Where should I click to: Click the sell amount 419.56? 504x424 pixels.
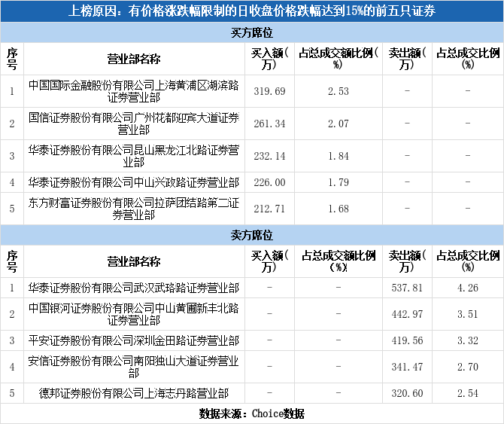407,340
